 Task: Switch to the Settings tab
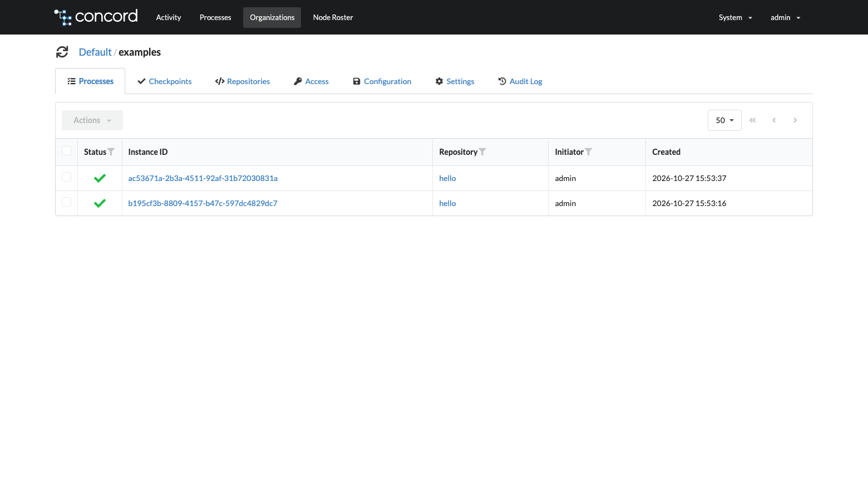(455, 81)
